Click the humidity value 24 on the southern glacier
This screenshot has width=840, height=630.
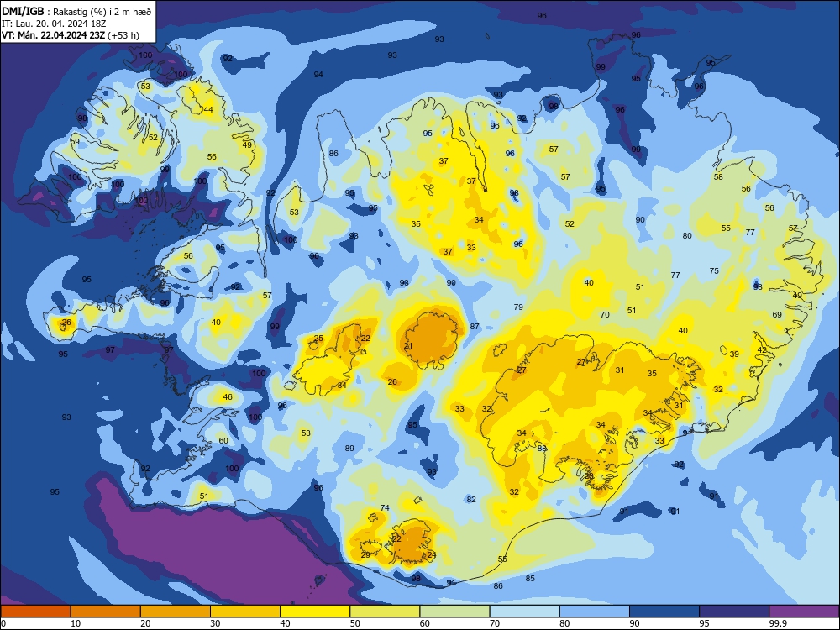pos(432,554)
